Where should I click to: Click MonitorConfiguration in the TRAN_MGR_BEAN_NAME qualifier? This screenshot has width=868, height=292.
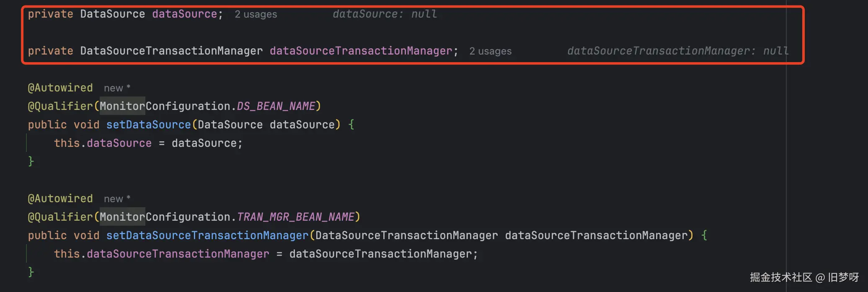[165, 217]
